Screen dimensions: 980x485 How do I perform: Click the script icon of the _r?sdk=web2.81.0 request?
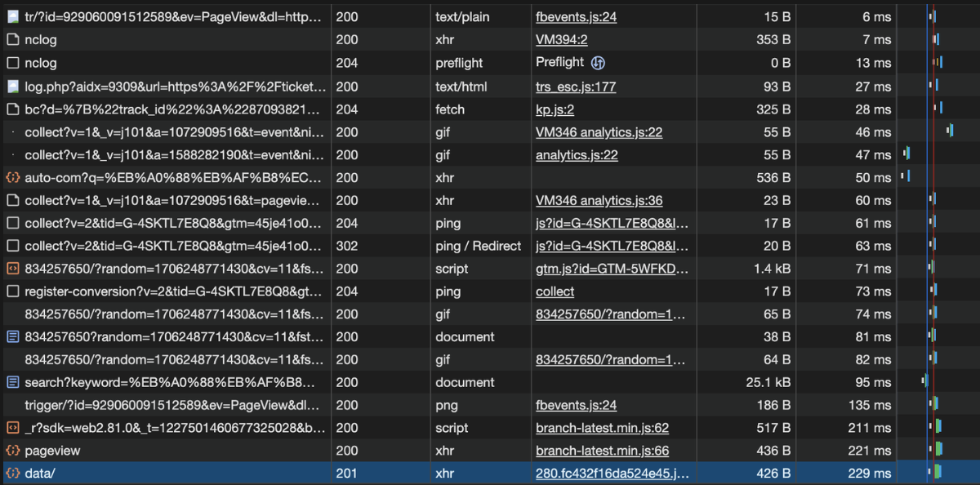tap(12, 428)
